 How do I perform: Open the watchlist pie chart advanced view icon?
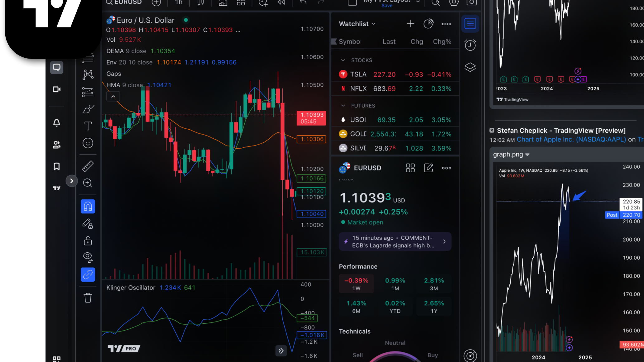click(x=428, y=24)
